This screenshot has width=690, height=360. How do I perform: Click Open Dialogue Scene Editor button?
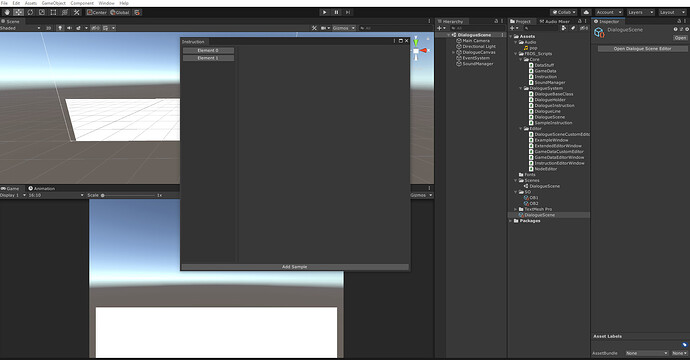tap(642, 49)
